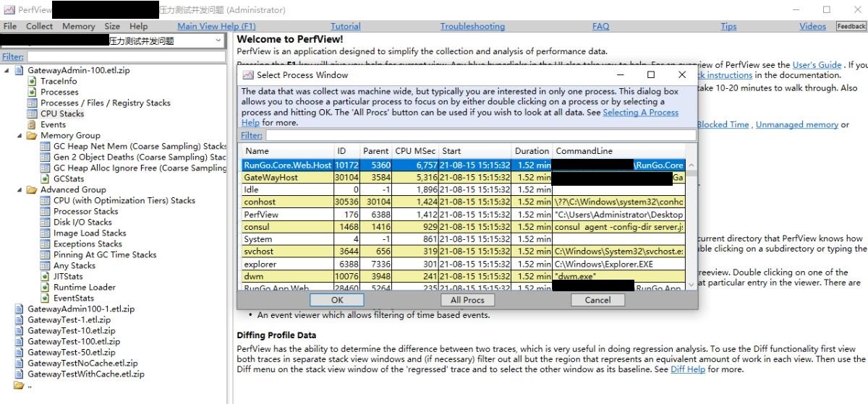Select the dwm process row
This screenshot has height=404, width=868.
click(x=463, y=276)
